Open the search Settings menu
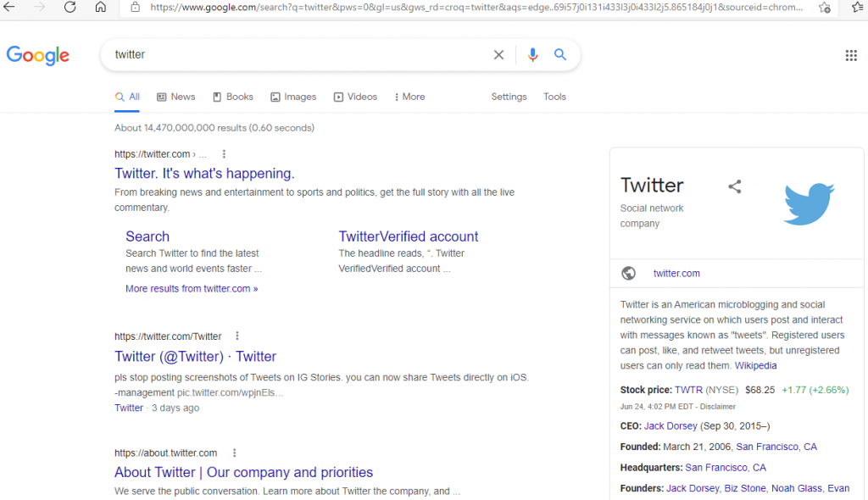Image resolution: width=868 pixels, height=500 pixels. (509, 97)
